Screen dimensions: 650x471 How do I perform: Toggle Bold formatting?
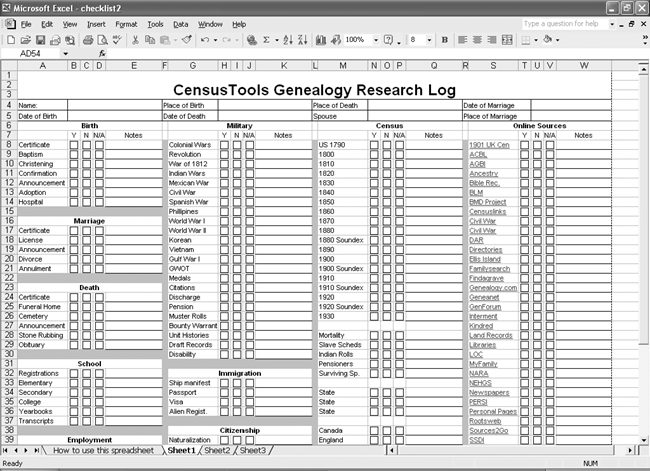pyautogui.click(x=445, y=40)
